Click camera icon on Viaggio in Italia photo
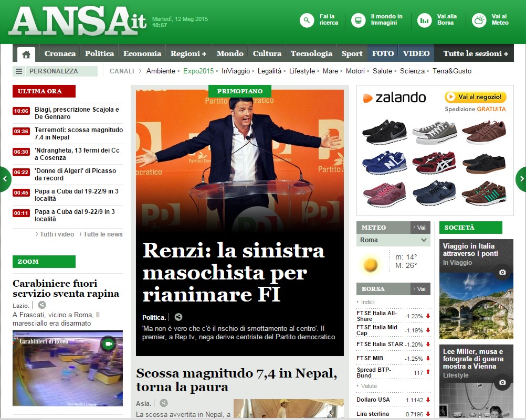 [x=502, y=272]
